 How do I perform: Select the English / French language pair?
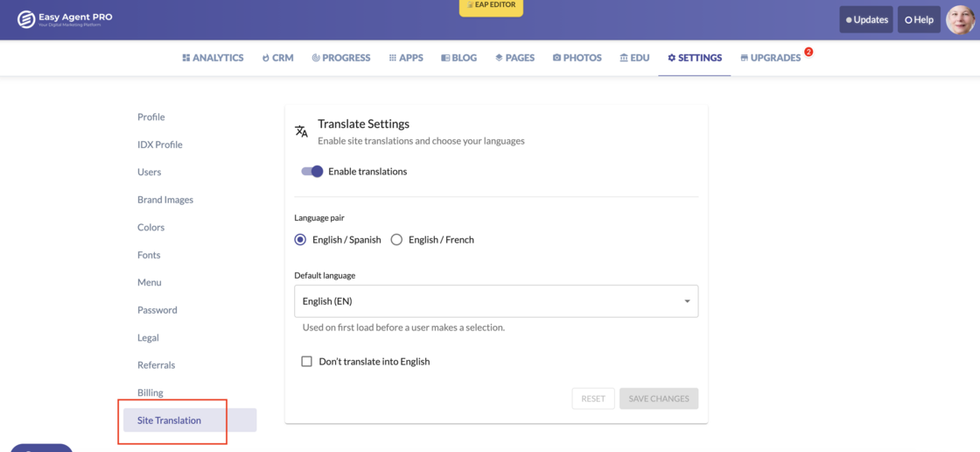click(396, 240)
